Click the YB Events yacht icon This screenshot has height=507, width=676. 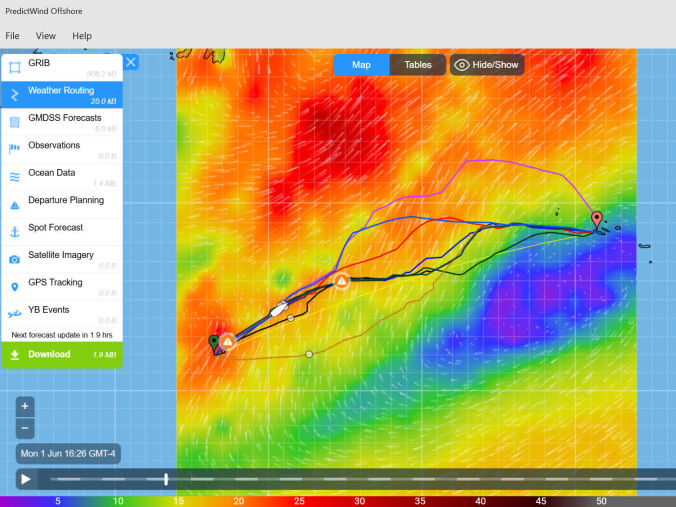15,314
